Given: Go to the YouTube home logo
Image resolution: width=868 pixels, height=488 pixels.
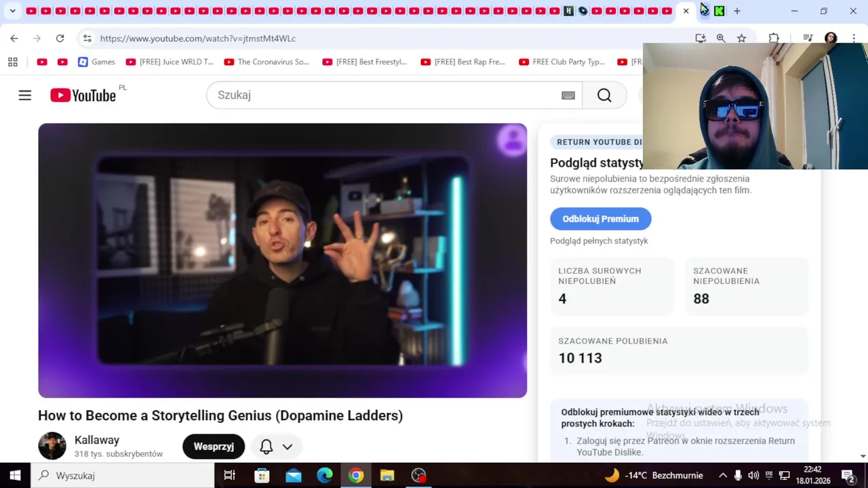Looking at the screenshot, I should click(83, 96).
